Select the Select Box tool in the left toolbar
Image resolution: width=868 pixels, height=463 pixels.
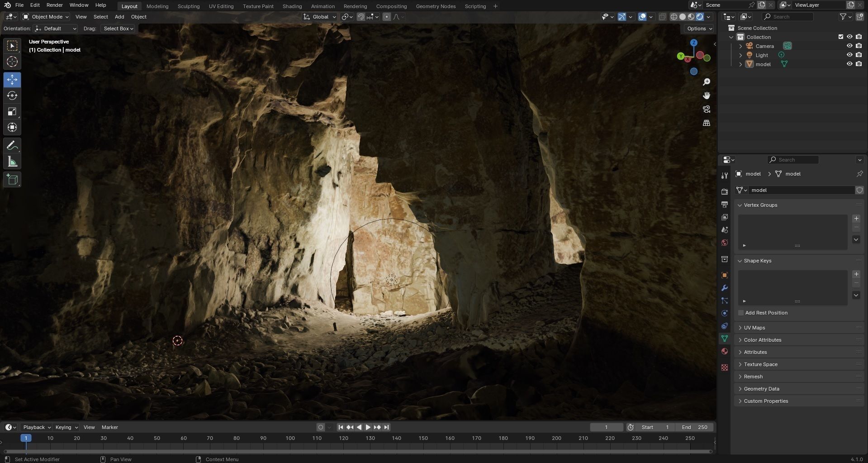click(12, 46)
